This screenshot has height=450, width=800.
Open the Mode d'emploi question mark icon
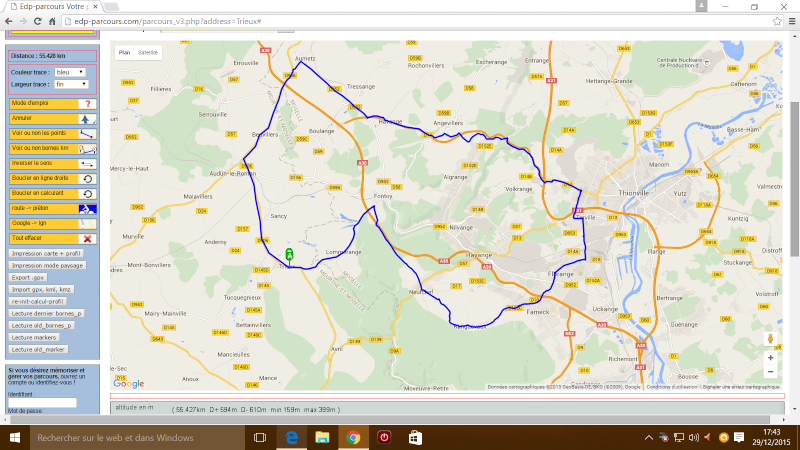click(x=87, y=104)
